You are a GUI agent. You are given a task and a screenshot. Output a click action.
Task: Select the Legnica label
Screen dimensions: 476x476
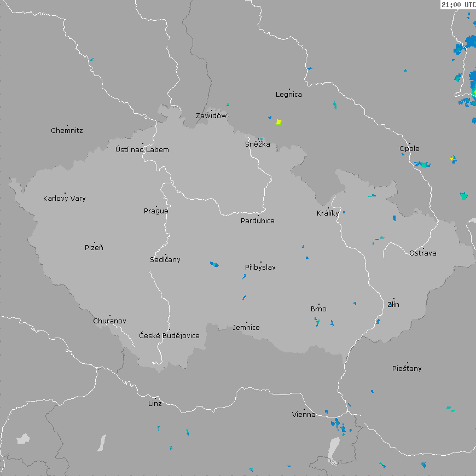pos(289,95)
